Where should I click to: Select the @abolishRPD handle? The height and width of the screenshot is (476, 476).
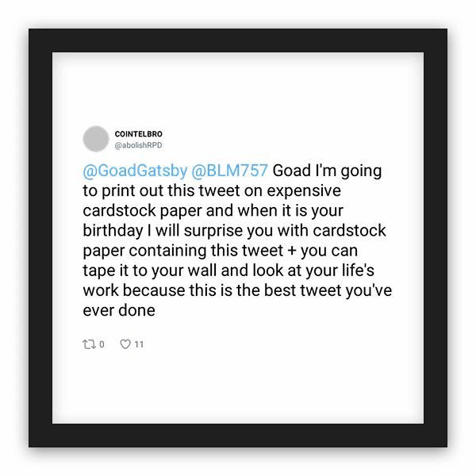[138, 145]
